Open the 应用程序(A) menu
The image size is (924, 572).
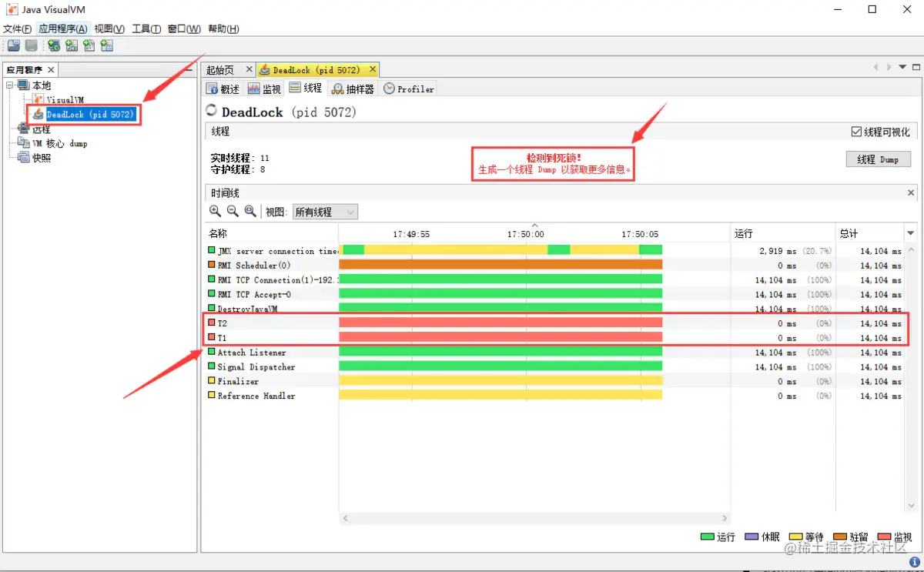(x=63, y=28)
